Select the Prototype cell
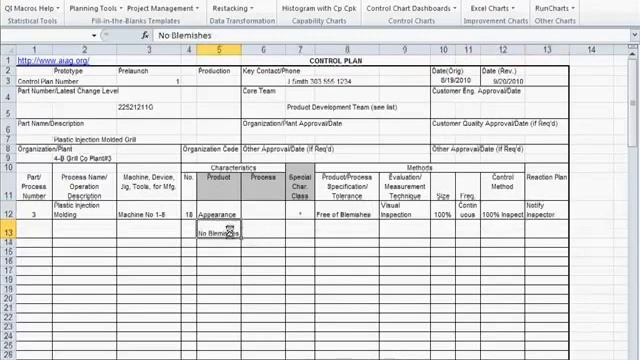This screenshot has width=640, height=360. (x=68, y=71)
